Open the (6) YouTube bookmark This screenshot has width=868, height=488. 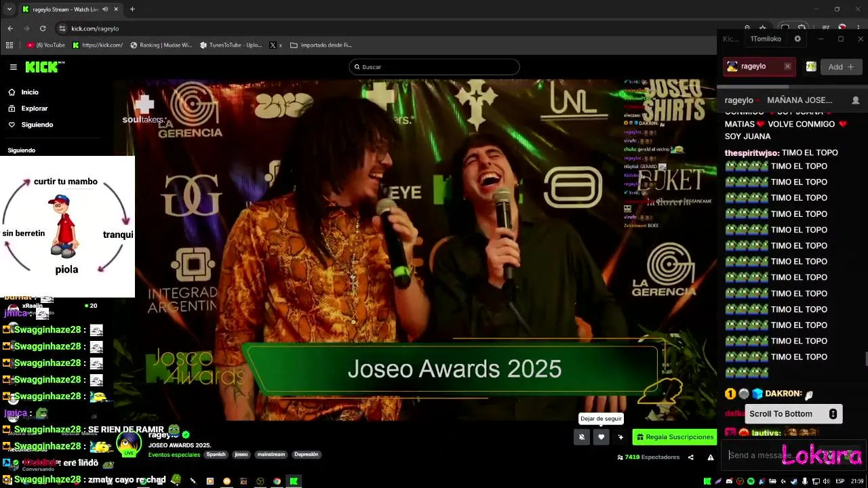point(46,45)
